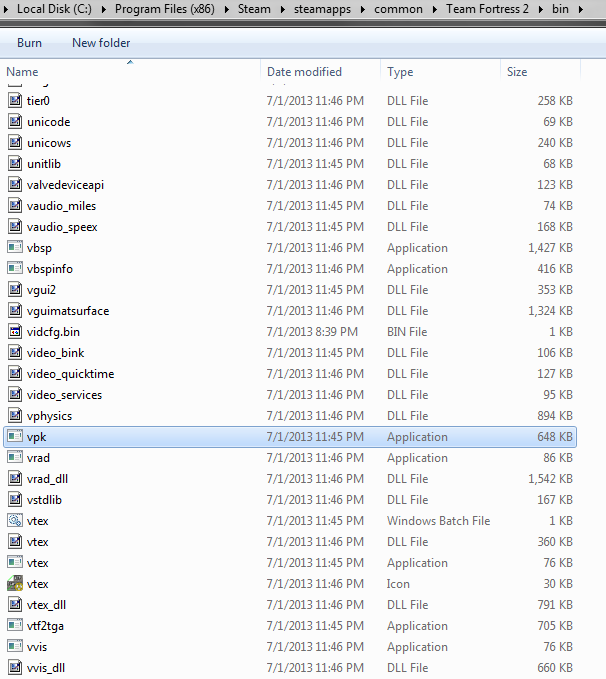Click the 1,324 KB size cell
The width and height of the screenshot is (606, 679).
[x=550, y=310]
